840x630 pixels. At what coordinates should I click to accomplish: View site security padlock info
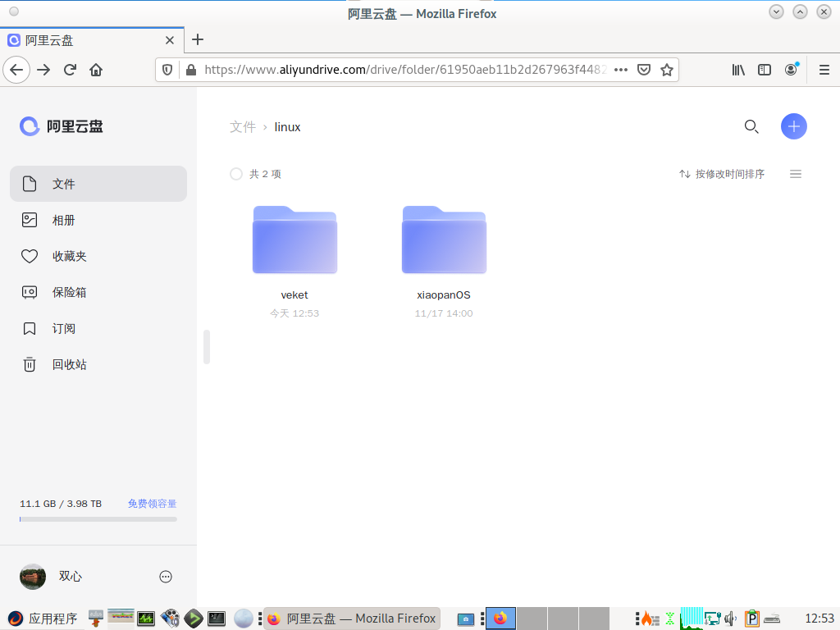[190, 70]
